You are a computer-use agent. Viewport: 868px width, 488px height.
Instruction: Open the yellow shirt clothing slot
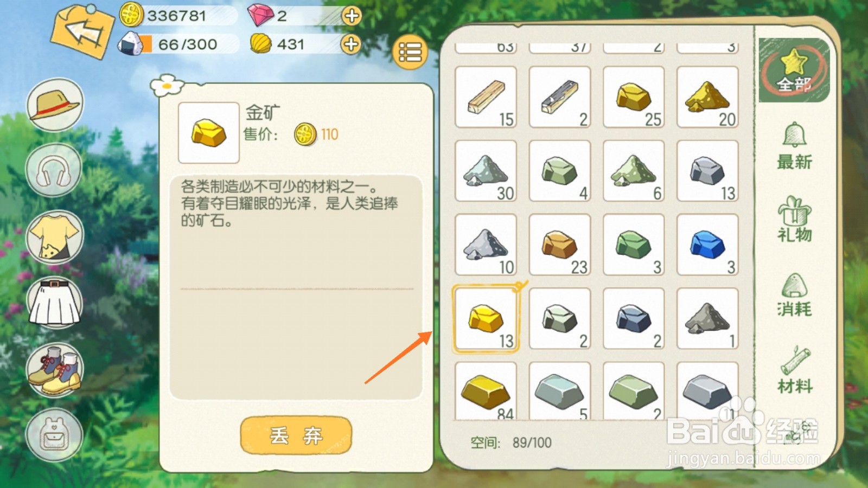[x=55, y=236]
